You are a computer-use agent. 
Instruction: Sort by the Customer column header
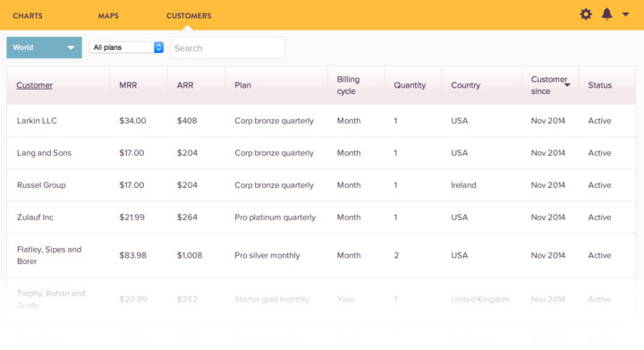pyautogui.click(x=35, y=85)
